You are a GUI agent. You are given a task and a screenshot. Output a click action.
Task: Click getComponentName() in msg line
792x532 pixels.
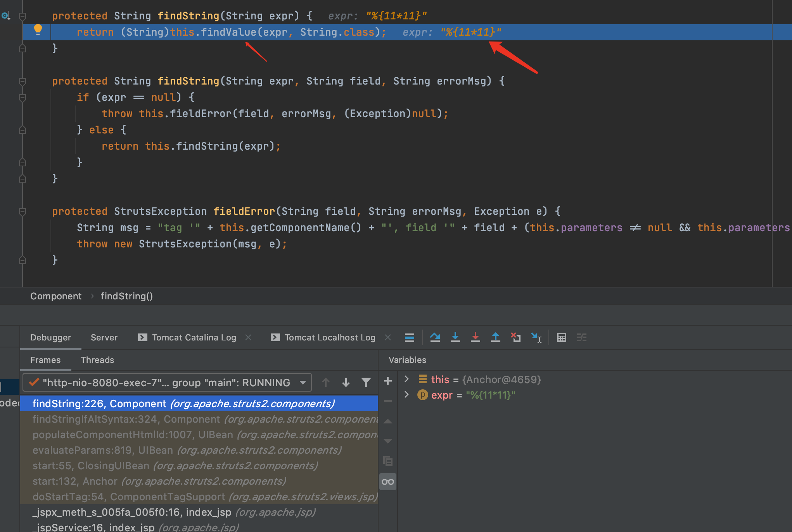click(x=306, y=228)
